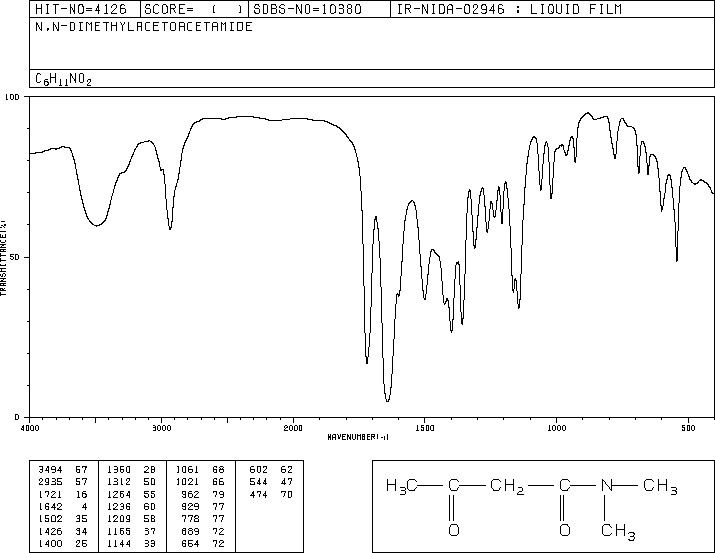Click the broad absorption band near 3494

click(x=96, y=225)
